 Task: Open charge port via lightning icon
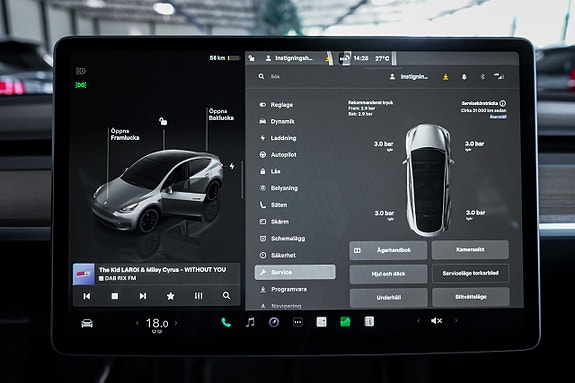232,166
